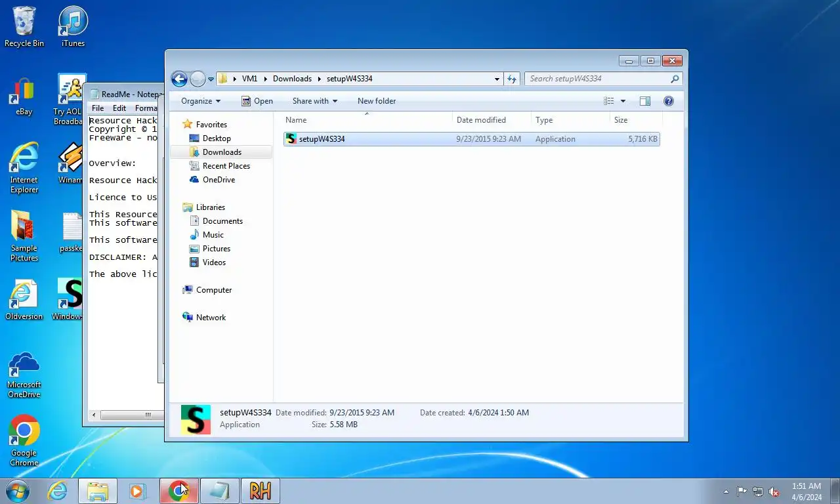Click the setupW4S334 details pane thumbnail

(196, 419)
